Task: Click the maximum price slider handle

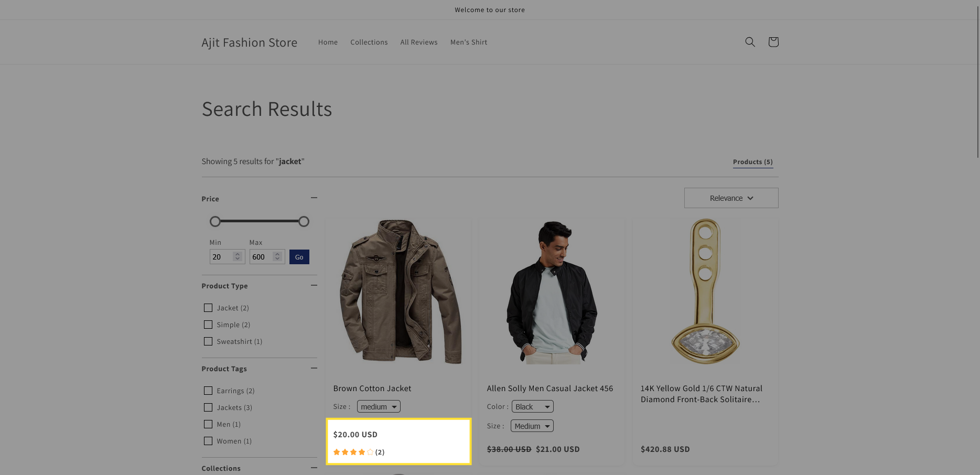Action: (304, 222)
